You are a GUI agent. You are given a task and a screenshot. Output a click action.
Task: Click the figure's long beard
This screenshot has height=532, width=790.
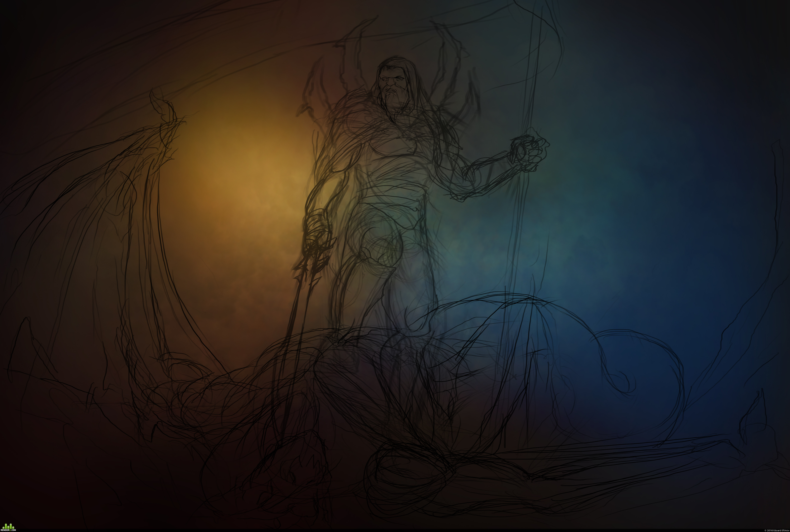coord(394,107)
